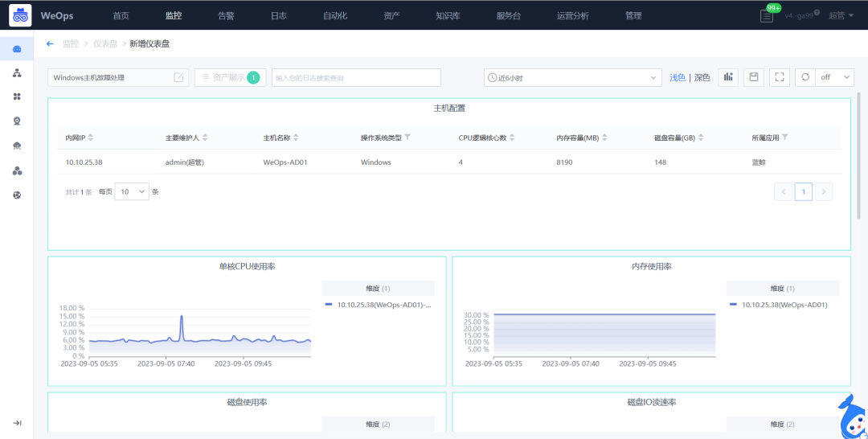
Task: Refresh the dashboard with the reload icon
Action: coord(805,77)
